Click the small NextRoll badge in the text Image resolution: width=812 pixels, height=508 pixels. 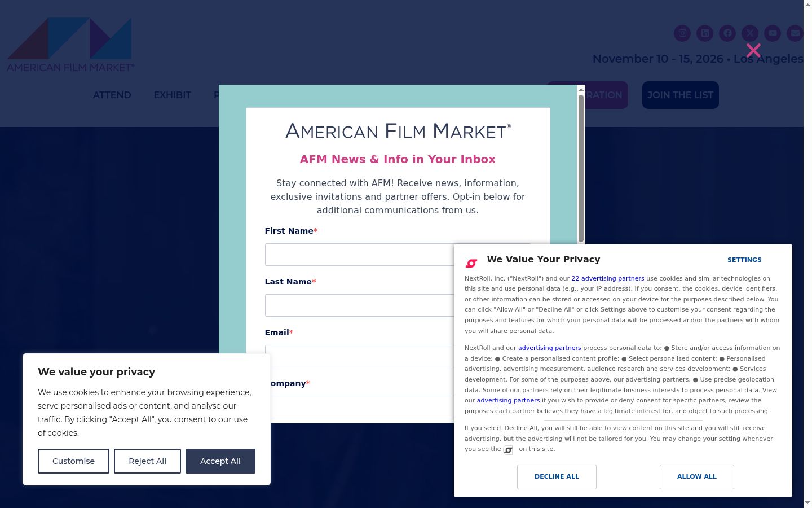pyautogui.click(x=508, y=450)
